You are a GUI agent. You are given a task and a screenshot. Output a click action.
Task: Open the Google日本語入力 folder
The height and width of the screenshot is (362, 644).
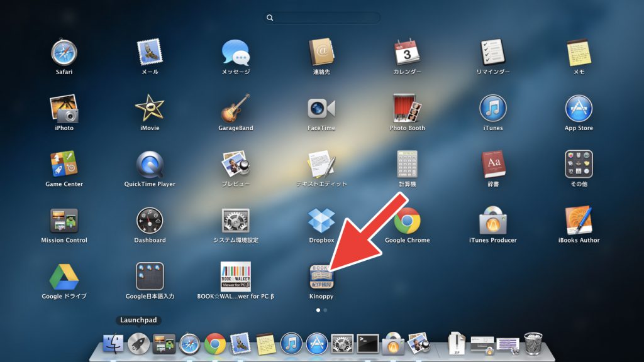(150, 277)
